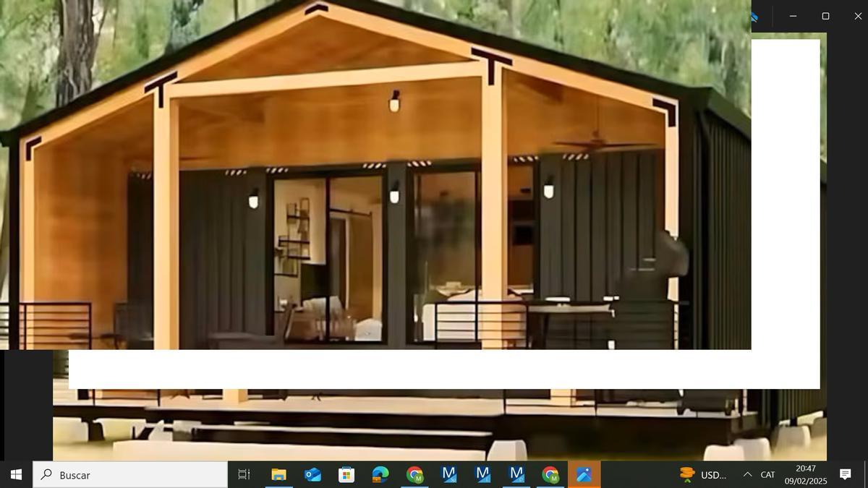The width and height of the screenshot is (868, 488).
Task: Open the rightmost blue M app icon
Action: pos(516,474)
